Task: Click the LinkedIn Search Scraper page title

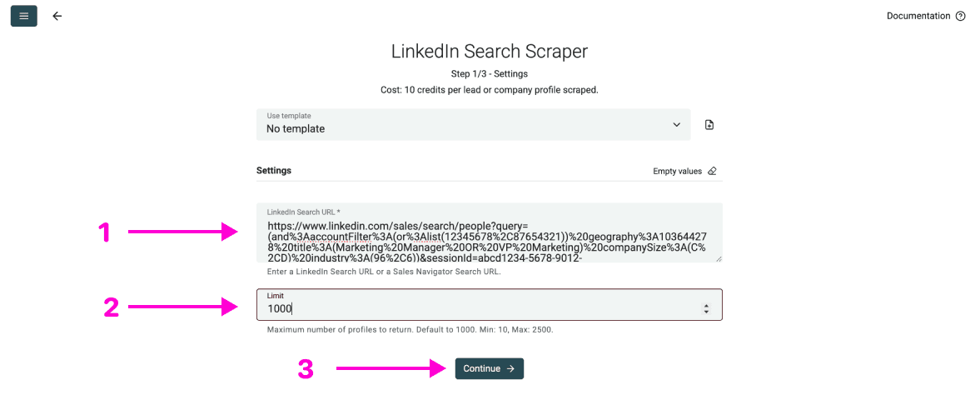Action: click(490, 52)
